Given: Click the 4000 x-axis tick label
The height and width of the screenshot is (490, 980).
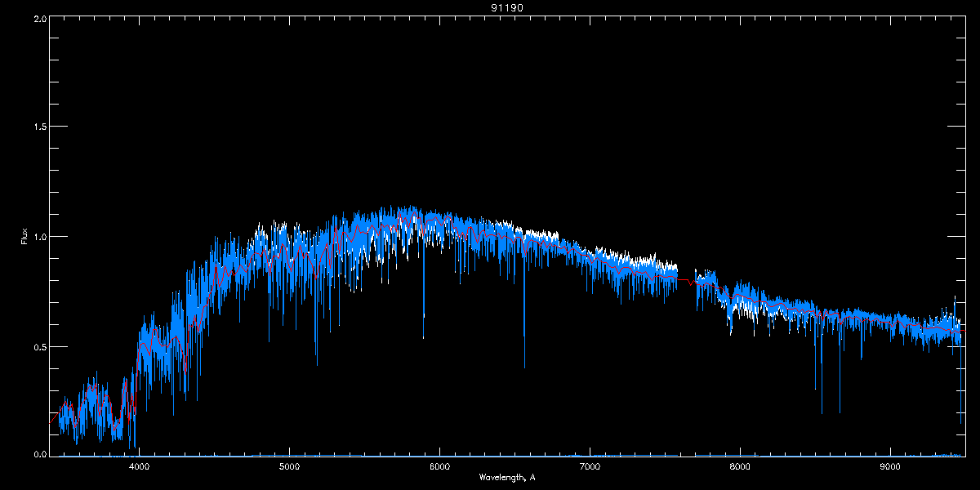Looking at the screenshot, I should [x=139, y=467].
